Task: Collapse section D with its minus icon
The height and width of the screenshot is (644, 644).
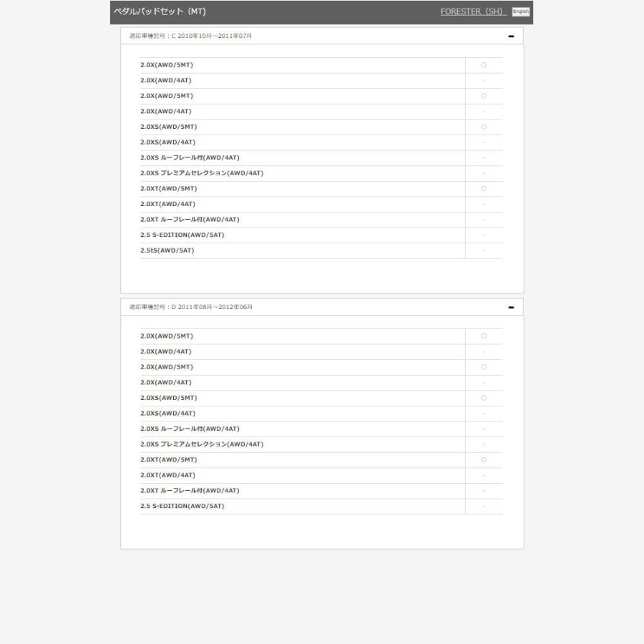Action: (x=511, y=308)
